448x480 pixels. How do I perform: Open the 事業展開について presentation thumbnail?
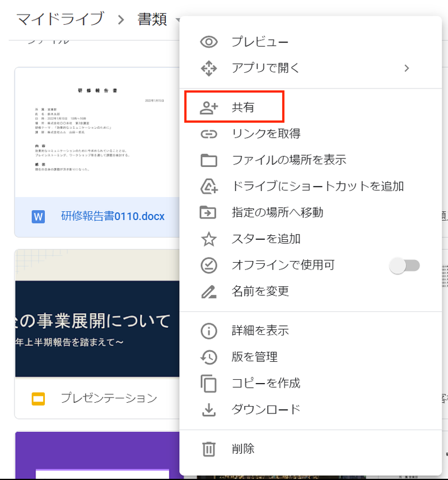coord(97,314)
